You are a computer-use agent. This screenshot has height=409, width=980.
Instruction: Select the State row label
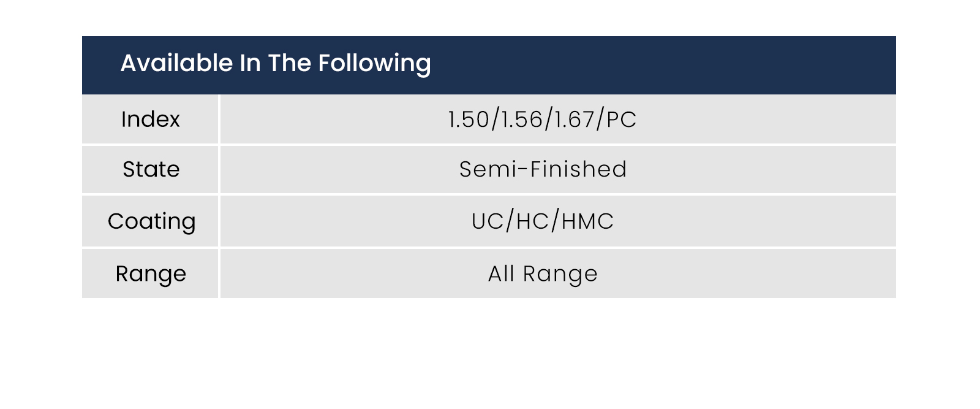tap(151, 169)
